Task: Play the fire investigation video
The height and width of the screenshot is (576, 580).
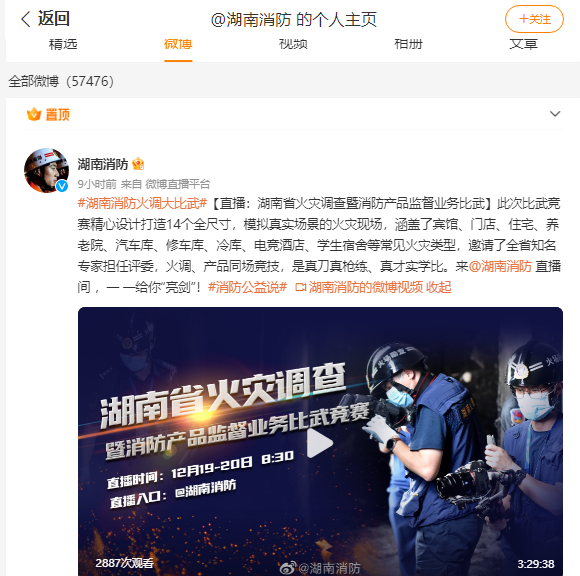Action: pos(320,443)
